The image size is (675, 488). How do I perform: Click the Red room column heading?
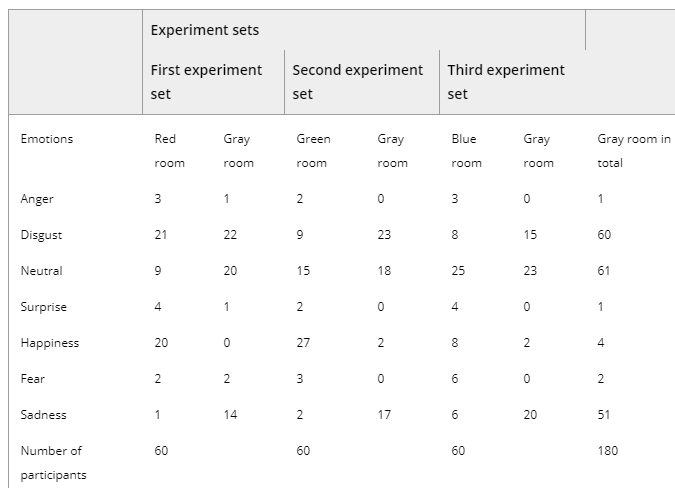click(x=169, y=151)
